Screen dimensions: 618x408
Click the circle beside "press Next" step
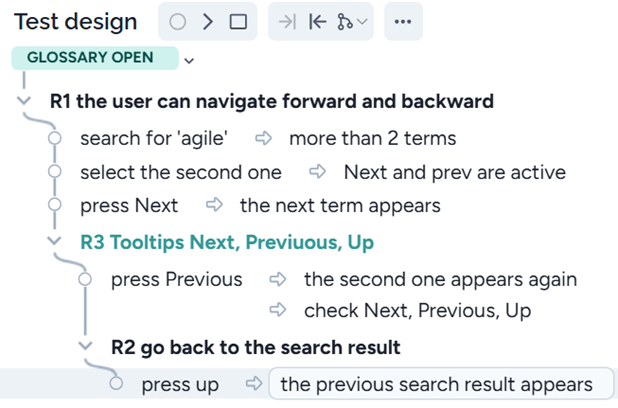[55, 206]
